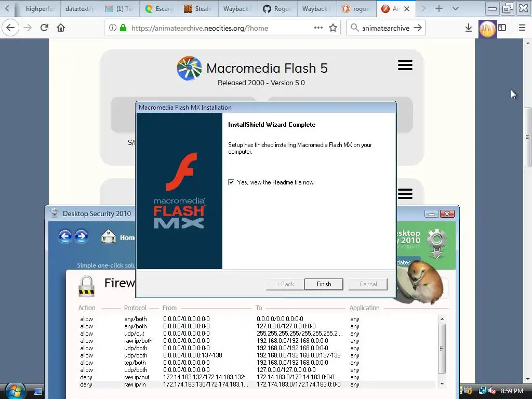Open the Firefox hamburger menu
This screenshot has height=399, width=532.
pyautogui.click(x=522, y=28)
